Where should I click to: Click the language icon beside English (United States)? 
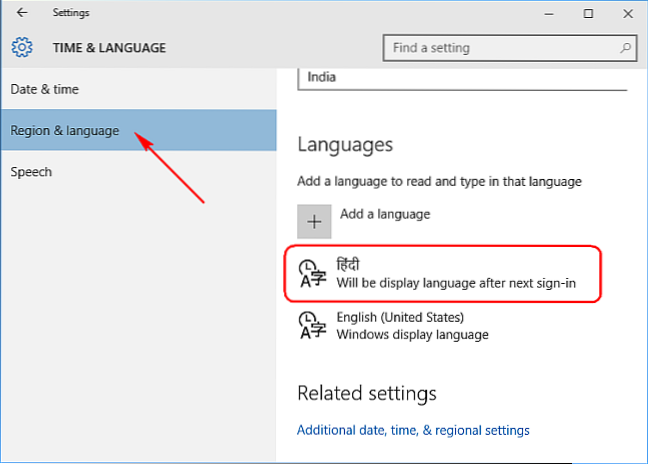click(312, 325)
